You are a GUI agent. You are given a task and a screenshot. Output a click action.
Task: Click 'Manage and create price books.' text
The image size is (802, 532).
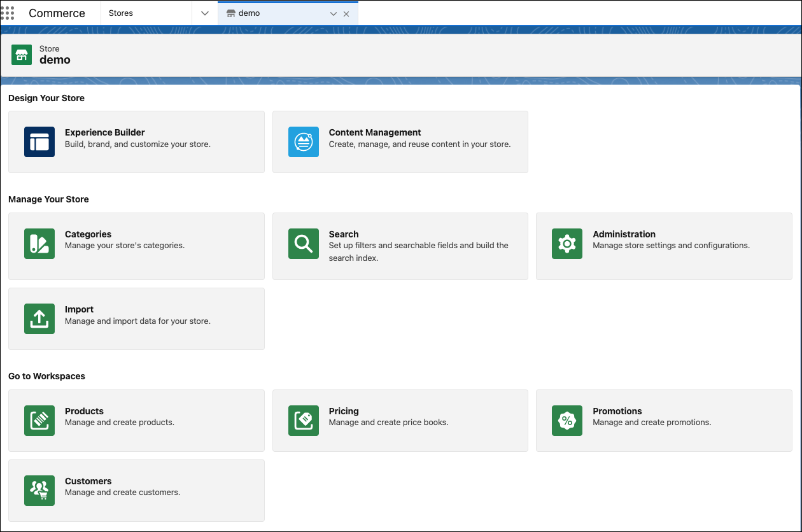pyautogui.click(x=388, y=422)
